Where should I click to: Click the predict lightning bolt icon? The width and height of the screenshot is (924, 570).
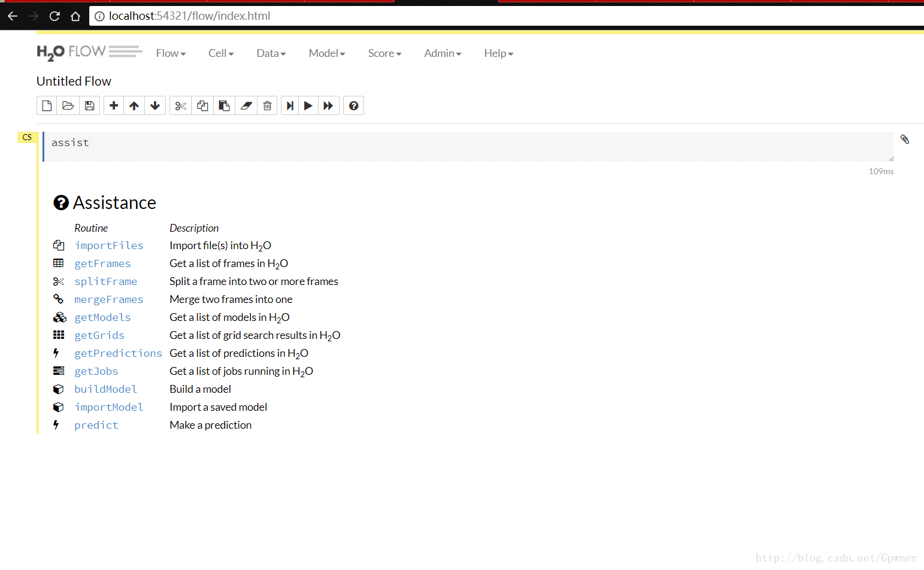[56, 425]
